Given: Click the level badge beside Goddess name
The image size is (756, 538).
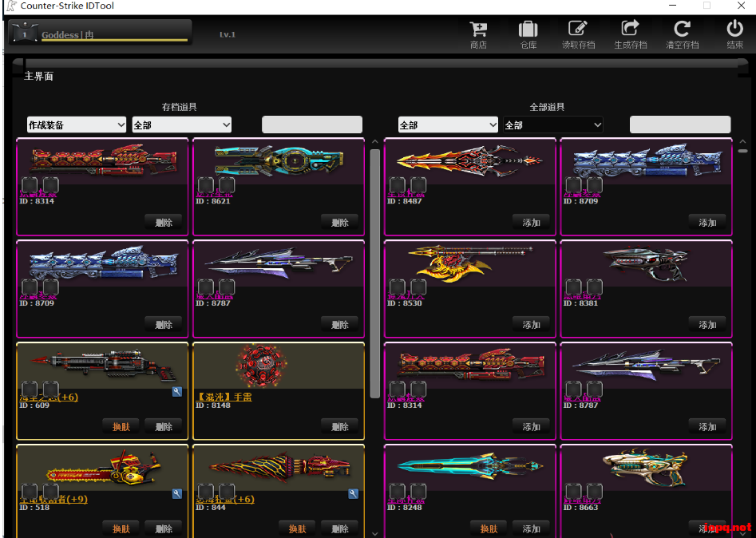Looking at the screenshot, I should pyautogui.click(x=24, y=34).
